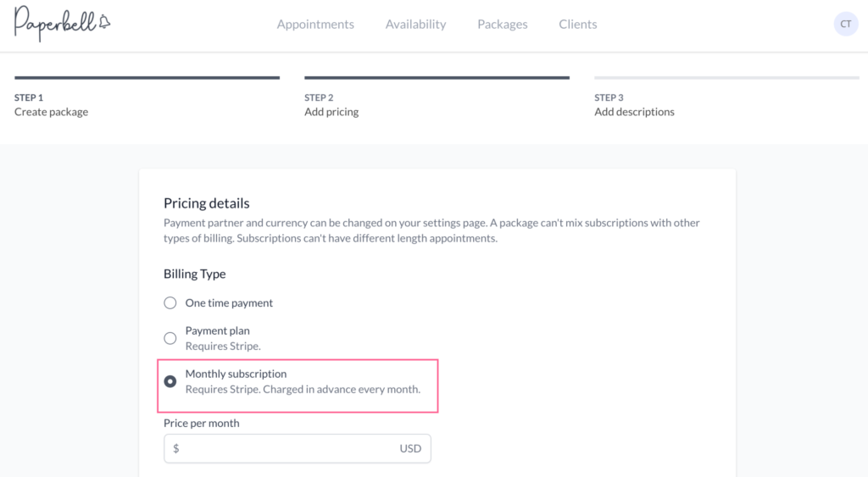Click the Step 3 progress bar

(x=726, y=78)
